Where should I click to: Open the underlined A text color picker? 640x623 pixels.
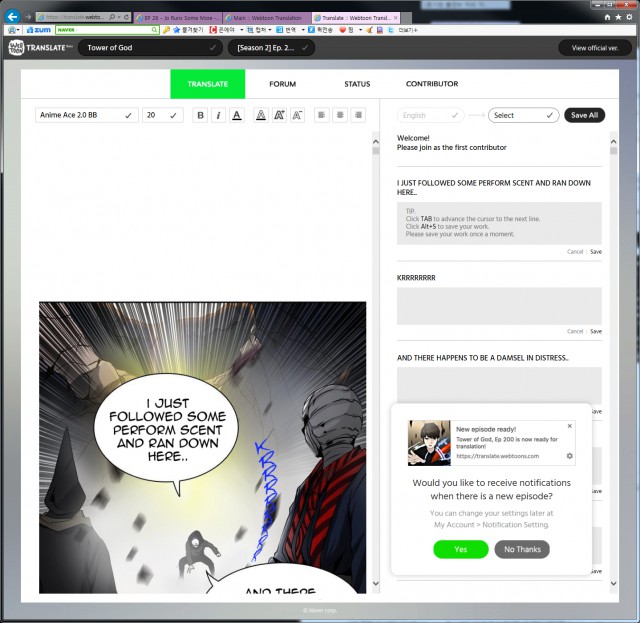236,116
